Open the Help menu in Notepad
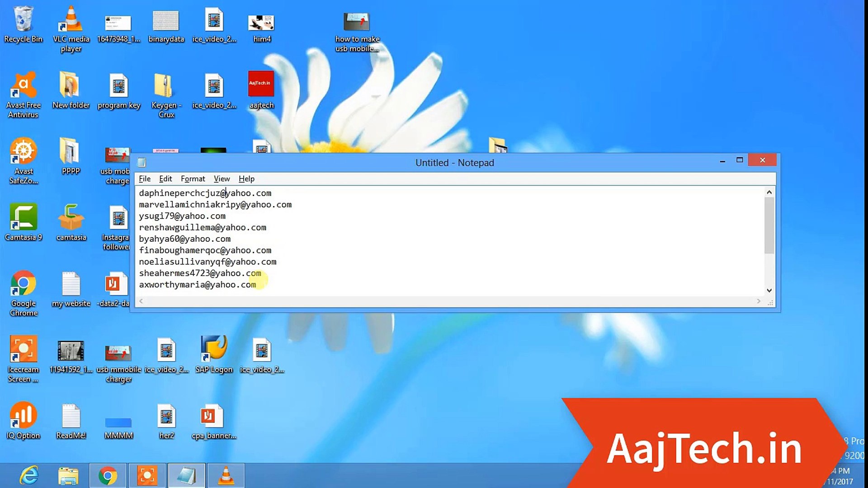868x488 pixels. pos(246,178)
